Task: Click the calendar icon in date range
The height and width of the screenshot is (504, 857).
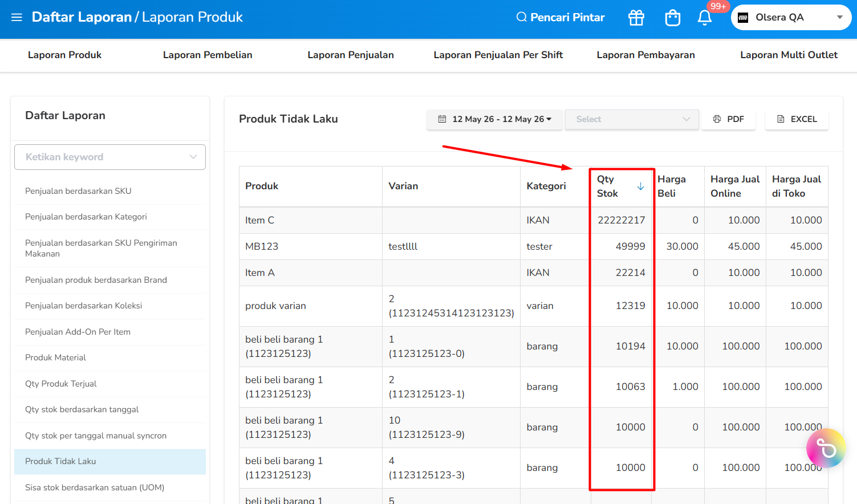Action: click(x=442, y=119)
